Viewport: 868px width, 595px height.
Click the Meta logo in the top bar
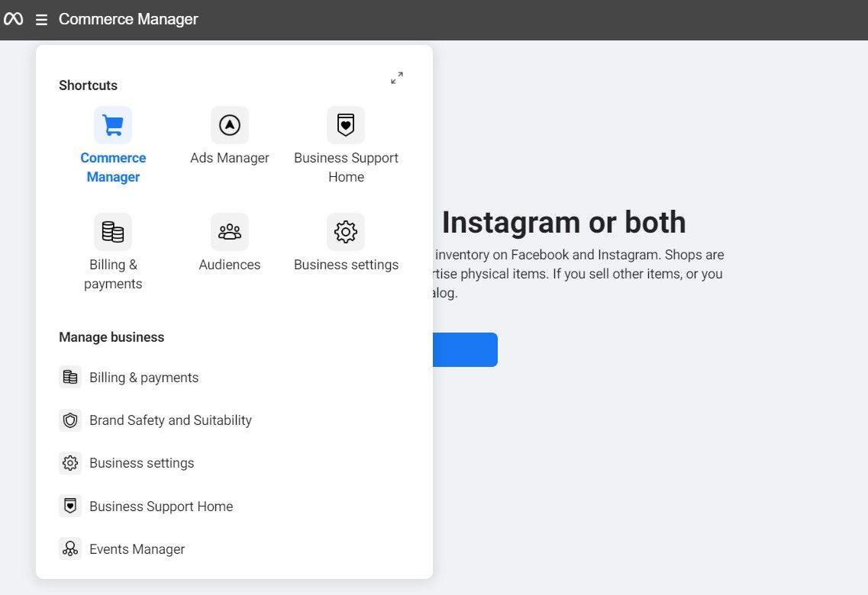point(14,19)
